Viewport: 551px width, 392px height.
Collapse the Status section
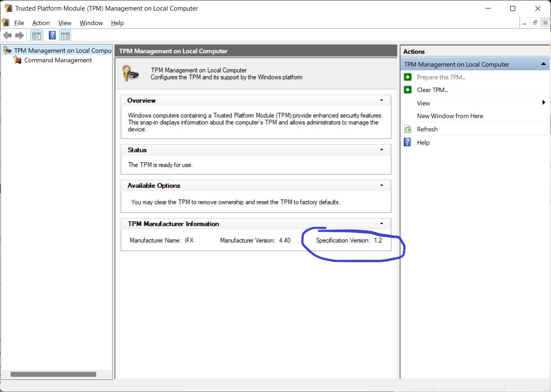click(x=382, y=150)
